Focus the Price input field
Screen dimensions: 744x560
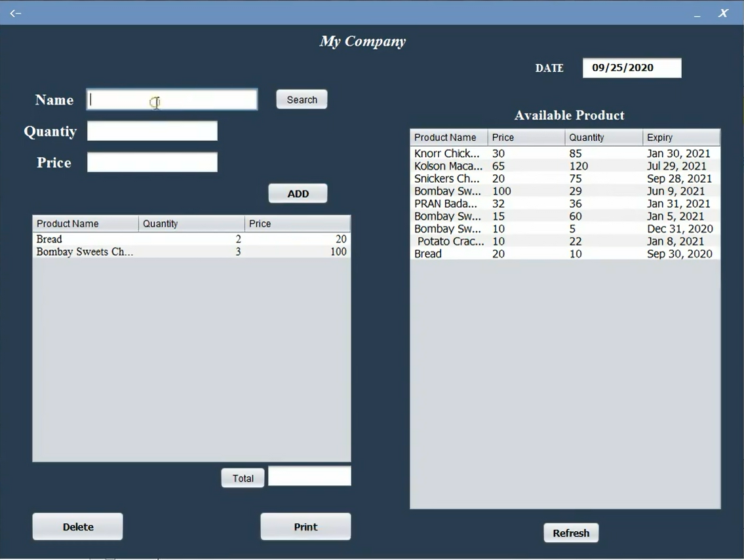(x=152, y=162)
